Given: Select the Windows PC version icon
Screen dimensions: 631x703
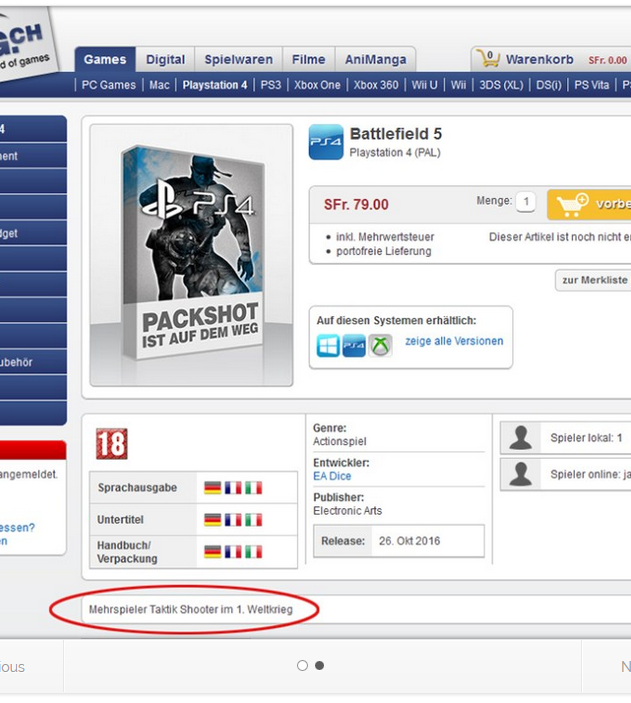Looking at the screenshot, I should (x=328, y=346).
